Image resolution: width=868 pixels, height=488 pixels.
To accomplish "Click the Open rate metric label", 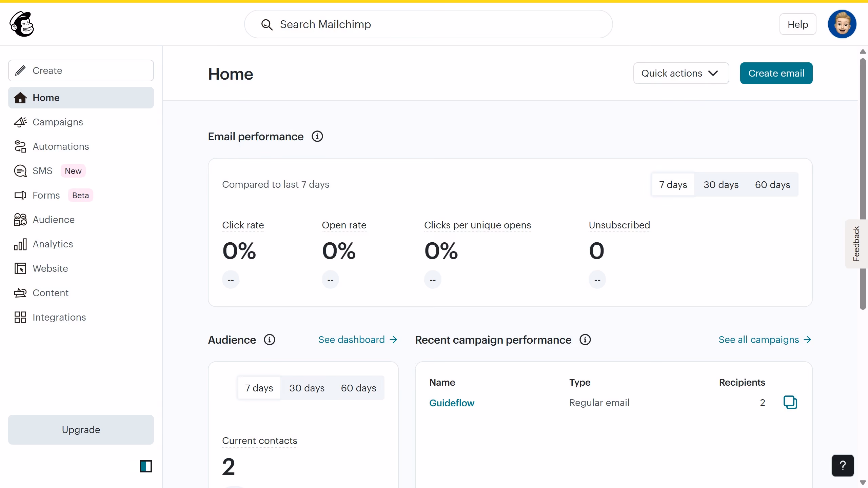I will pos(344,225).
